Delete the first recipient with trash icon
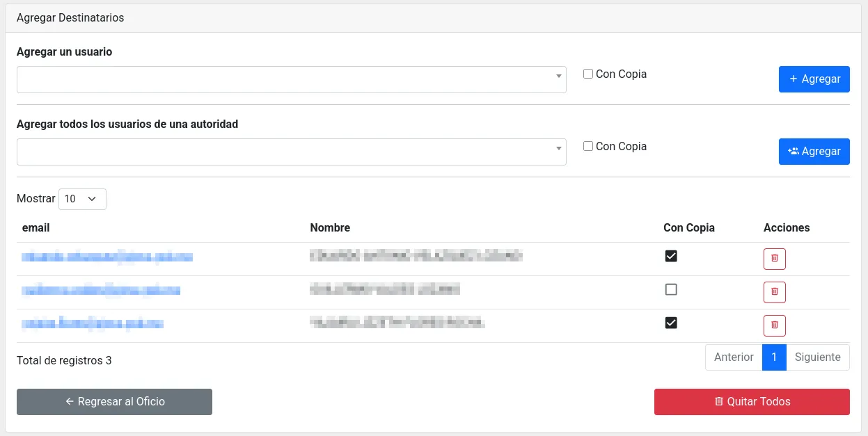868x436 pixels. (x=774, y=259)
